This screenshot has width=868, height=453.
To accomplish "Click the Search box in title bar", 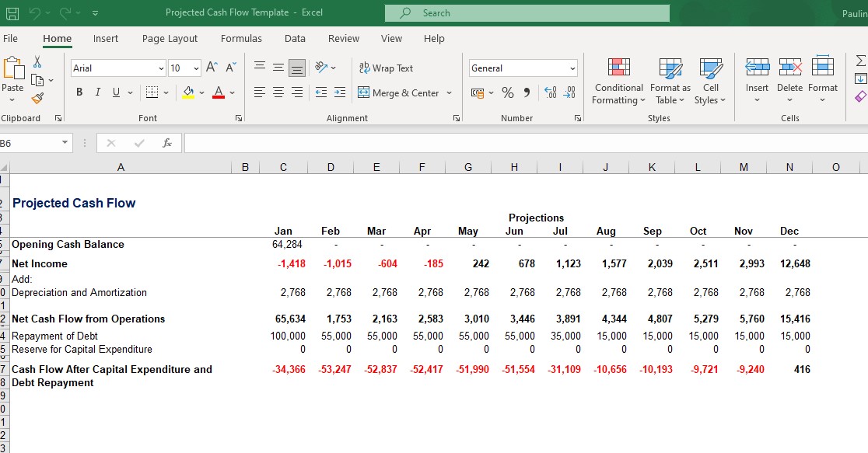I will tap(527, 13).
